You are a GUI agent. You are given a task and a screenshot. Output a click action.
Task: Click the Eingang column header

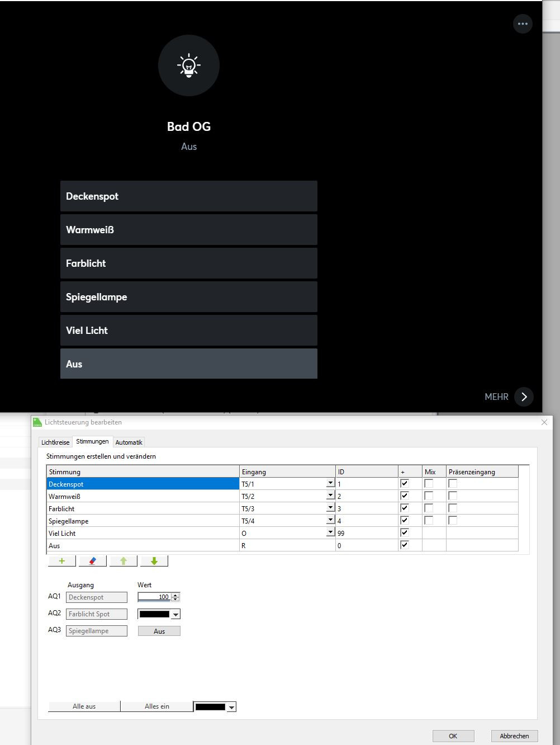point(287,471)
